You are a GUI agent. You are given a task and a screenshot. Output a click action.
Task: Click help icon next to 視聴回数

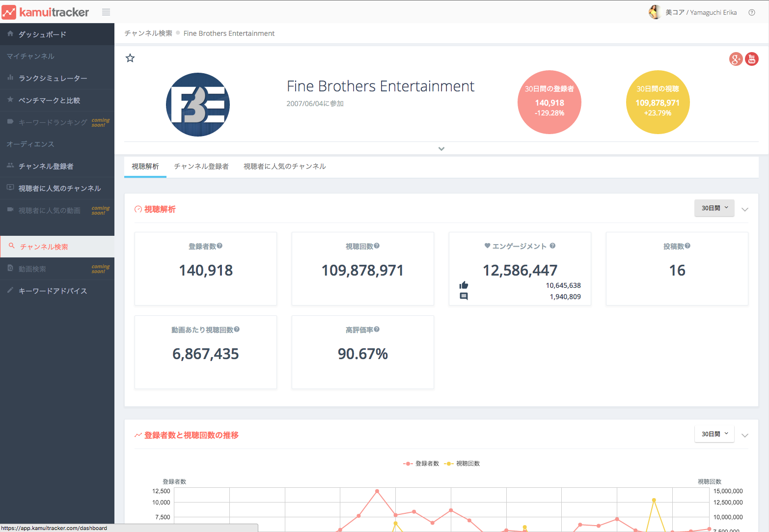tap(377, 246)
